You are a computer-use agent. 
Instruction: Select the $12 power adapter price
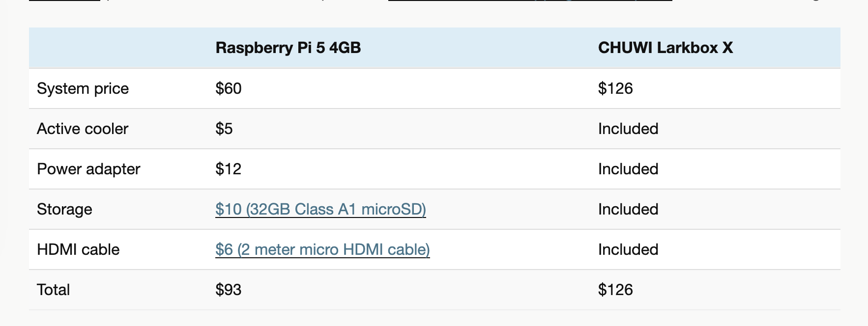coord(229,169)
